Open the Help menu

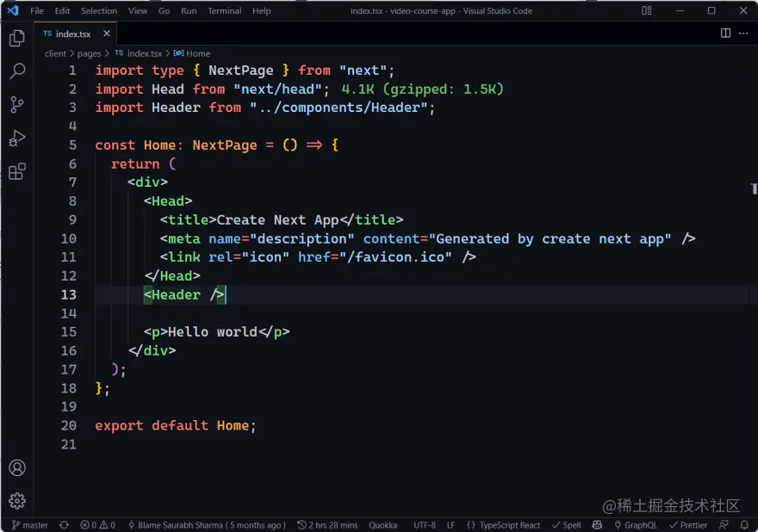click(261, 10)
